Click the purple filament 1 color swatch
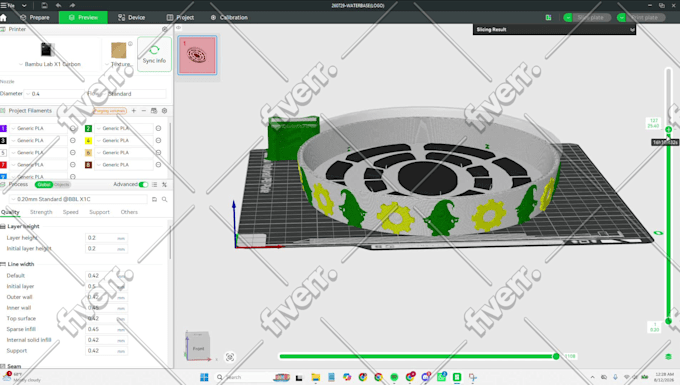 (x=3, y=128)
